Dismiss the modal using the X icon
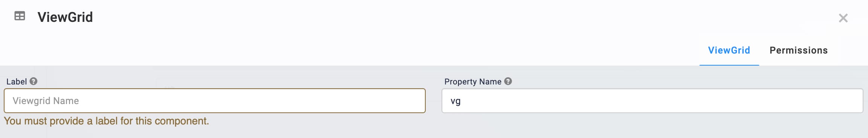Viewport: 868px width, 138px height. tap(843, 18)
